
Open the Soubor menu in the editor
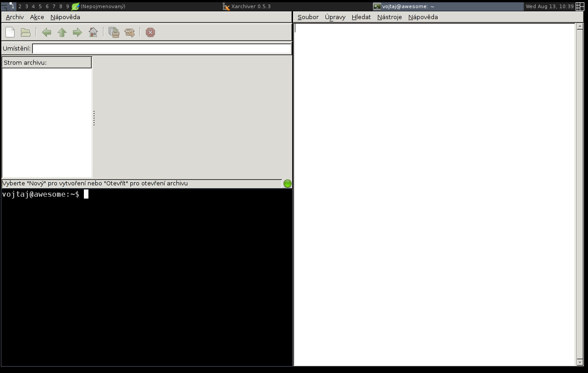[x=308, y=17]
